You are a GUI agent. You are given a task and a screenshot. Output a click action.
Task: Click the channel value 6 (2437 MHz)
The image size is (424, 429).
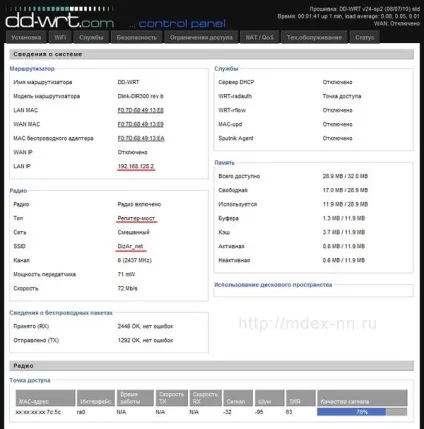tap(135, 260)
